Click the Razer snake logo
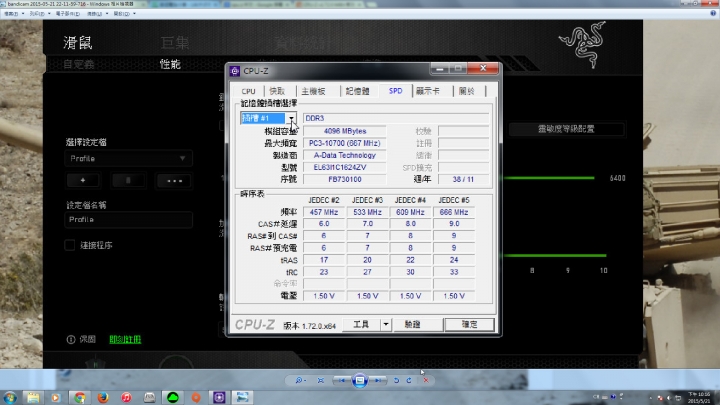Screen dimensions: 720x405 (583, 45)
